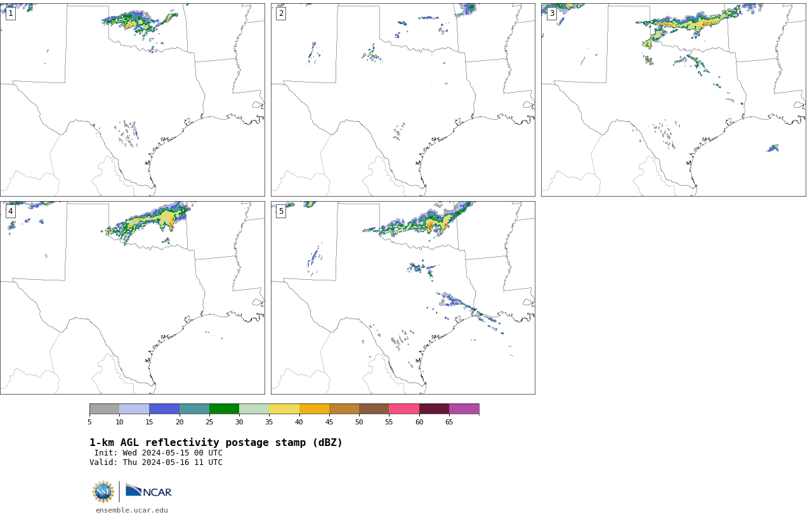Click the panel number label '5'
812x517 pixels.
(x=281, y=211)
